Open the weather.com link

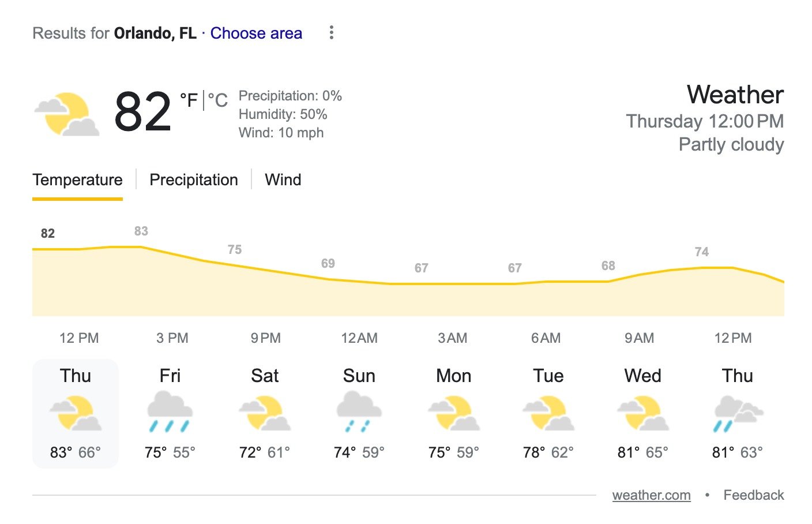coord(652,495)
